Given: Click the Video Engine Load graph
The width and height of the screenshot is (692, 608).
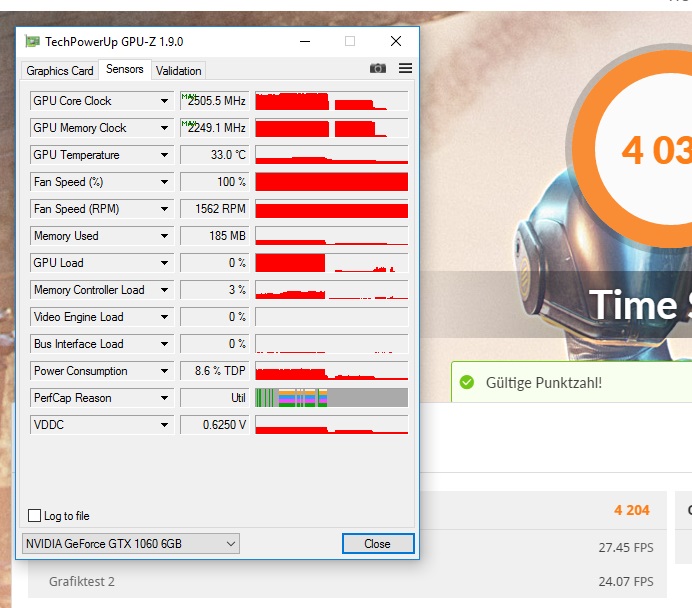Looking at the screenshot, I should pyautogui.click(x=331, y=317).
